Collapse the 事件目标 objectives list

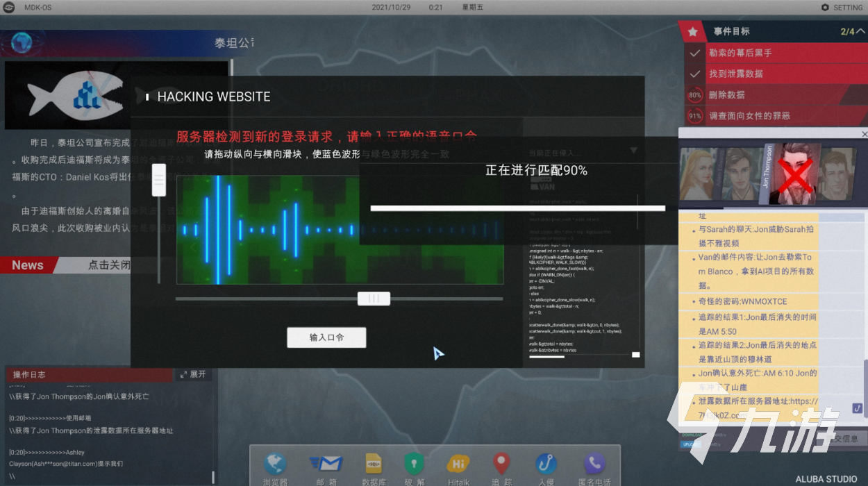click(x=860, y=31)
